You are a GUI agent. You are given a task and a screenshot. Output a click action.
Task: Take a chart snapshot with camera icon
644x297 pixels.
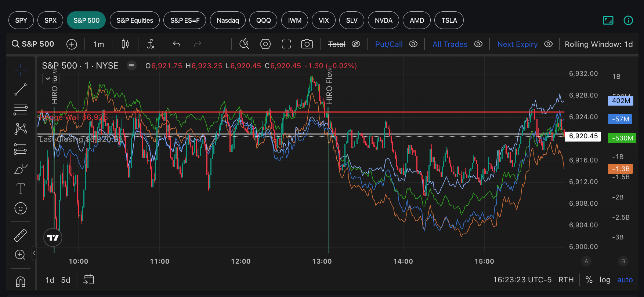pyautogui.click(x=307, y=44)
